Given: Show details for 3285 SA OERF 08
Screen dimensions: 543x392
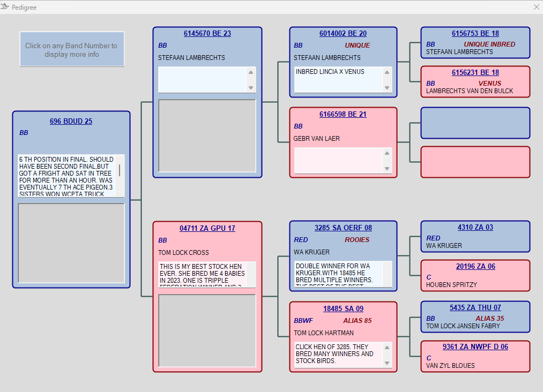Looking at the screenshot, I should coord(343,228).
